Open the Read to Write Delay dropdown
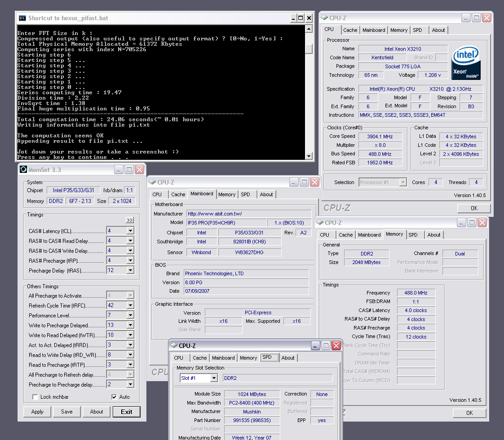Viewport: 504px width, 440px height. [x=130, y=355]
